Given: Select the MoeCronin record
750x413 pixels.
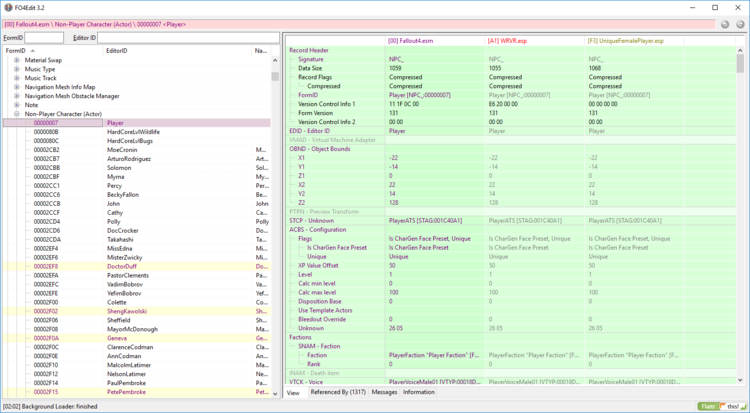Looking at the screenshot, I should click(137, 150).
